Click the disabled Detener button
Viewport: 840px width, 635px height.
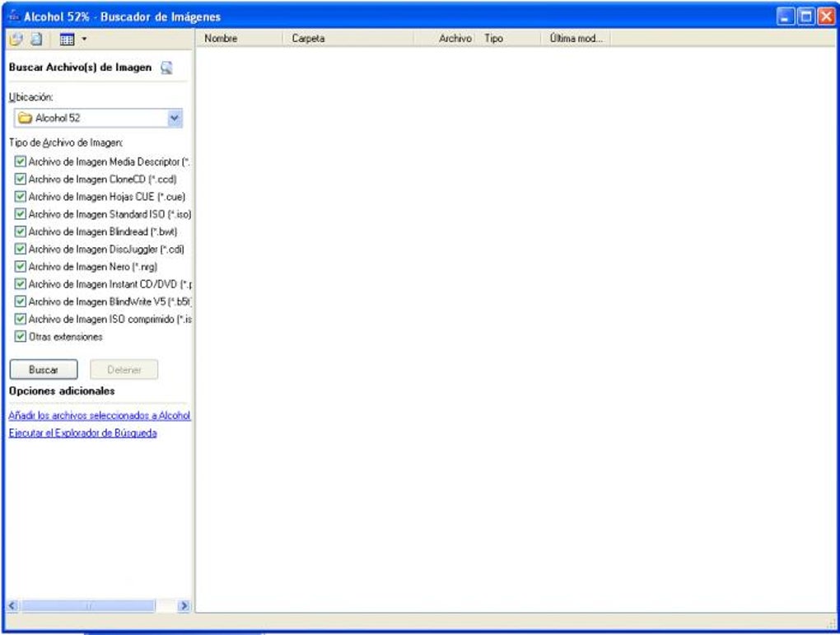coord(124,370)
